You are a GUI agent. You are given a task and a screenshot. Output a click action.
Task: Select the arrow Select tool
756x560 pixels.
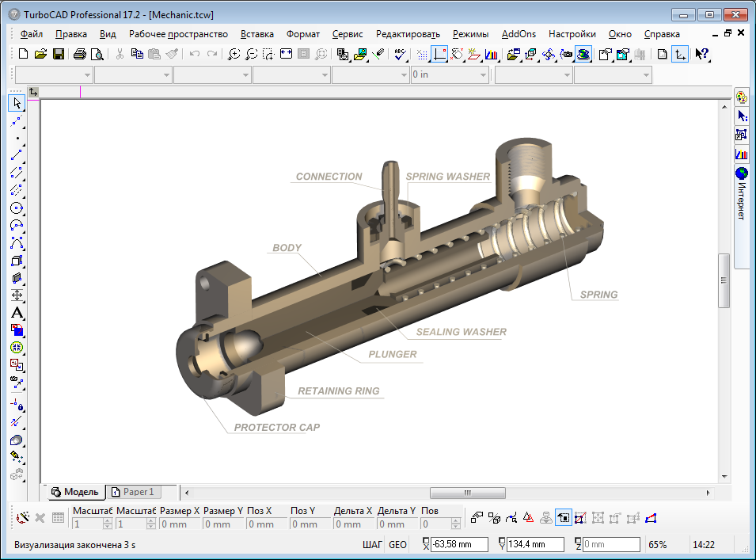[x=17, y=103]
